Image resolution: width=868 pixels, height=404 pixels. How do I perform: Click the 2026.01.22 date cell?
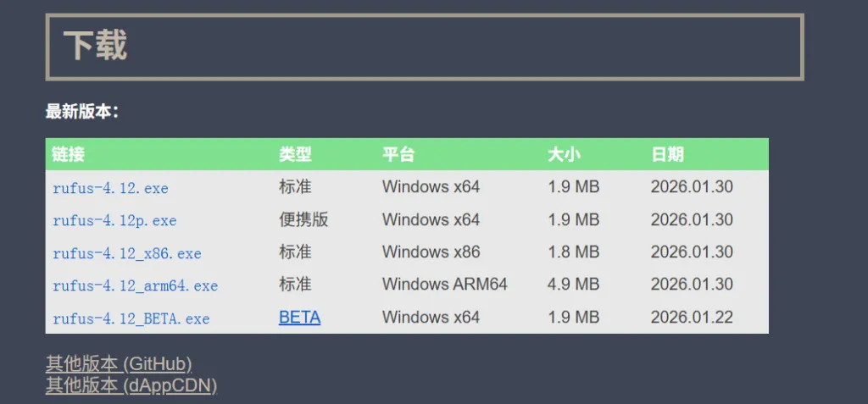(x=692, y=317)
